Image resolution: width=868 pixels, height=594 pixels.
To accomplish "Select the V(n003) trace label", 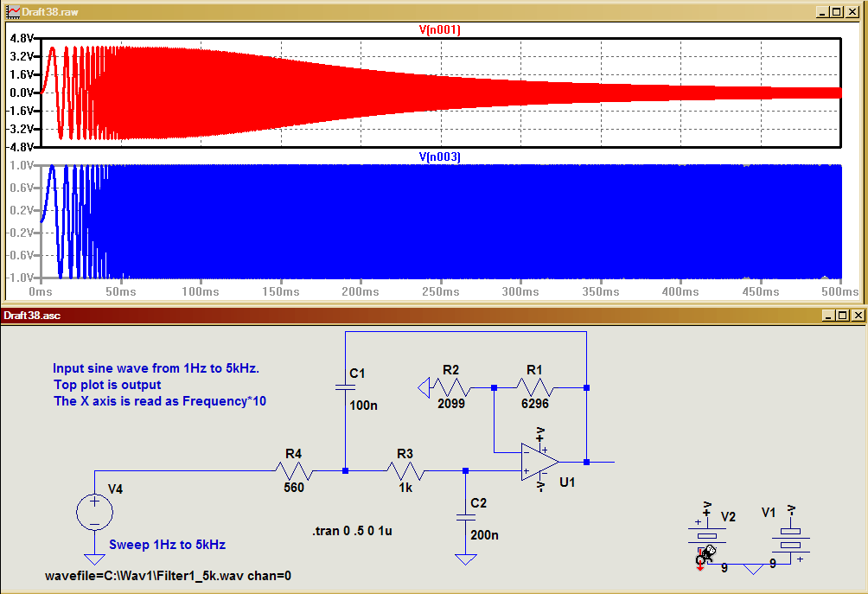I will (x=439, y=156).
